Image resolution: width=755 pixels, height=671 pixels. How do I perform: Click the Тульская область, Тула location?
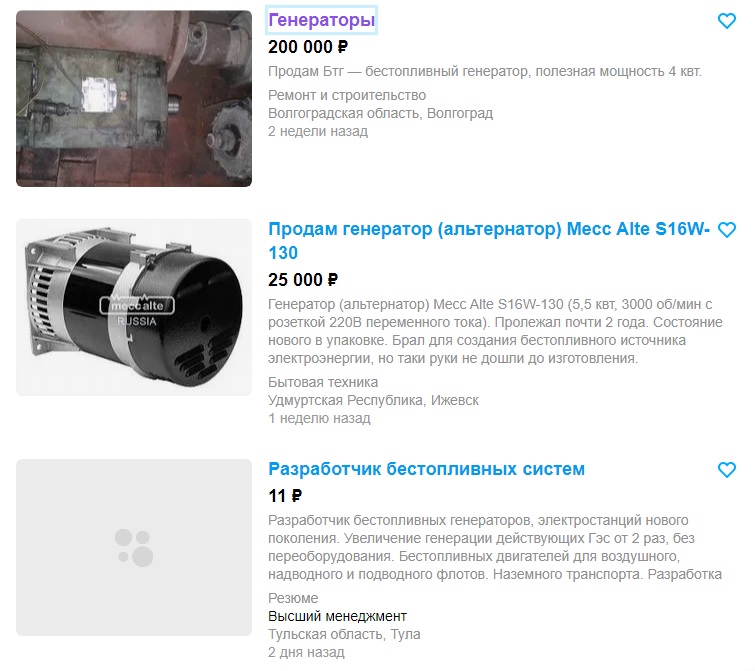point(344,634)
